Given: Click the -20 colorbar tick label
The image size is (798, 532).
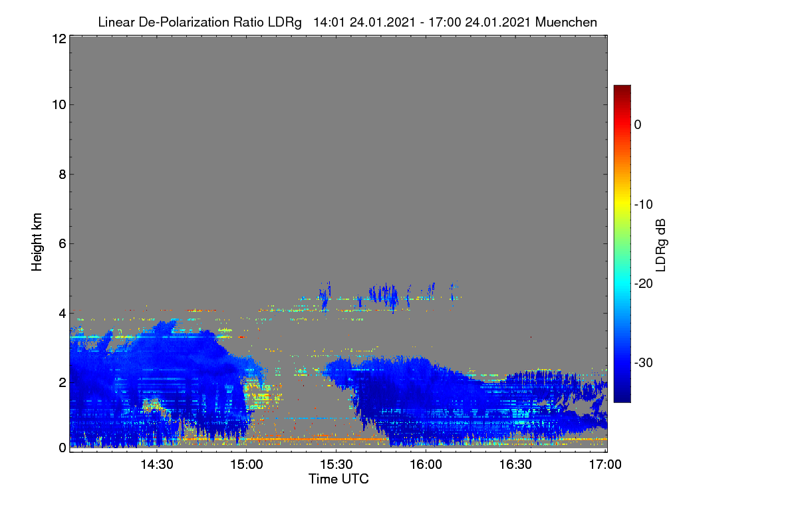Looking at the screenshot, I should click(x=645, y=284).
